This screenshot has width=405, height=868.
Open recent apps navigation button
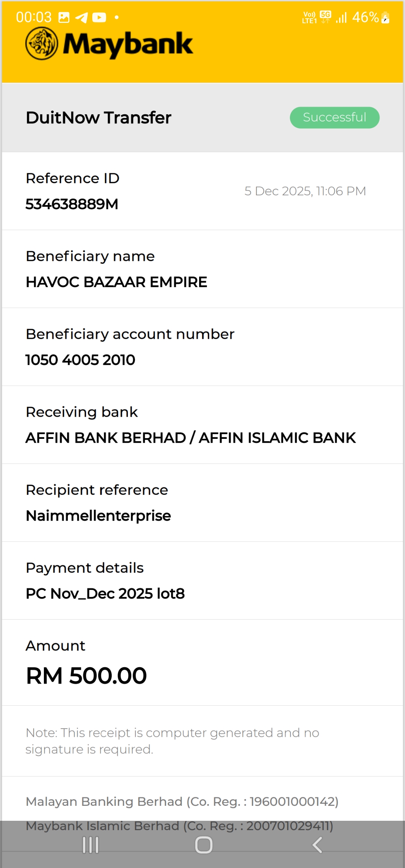(91, 845)
